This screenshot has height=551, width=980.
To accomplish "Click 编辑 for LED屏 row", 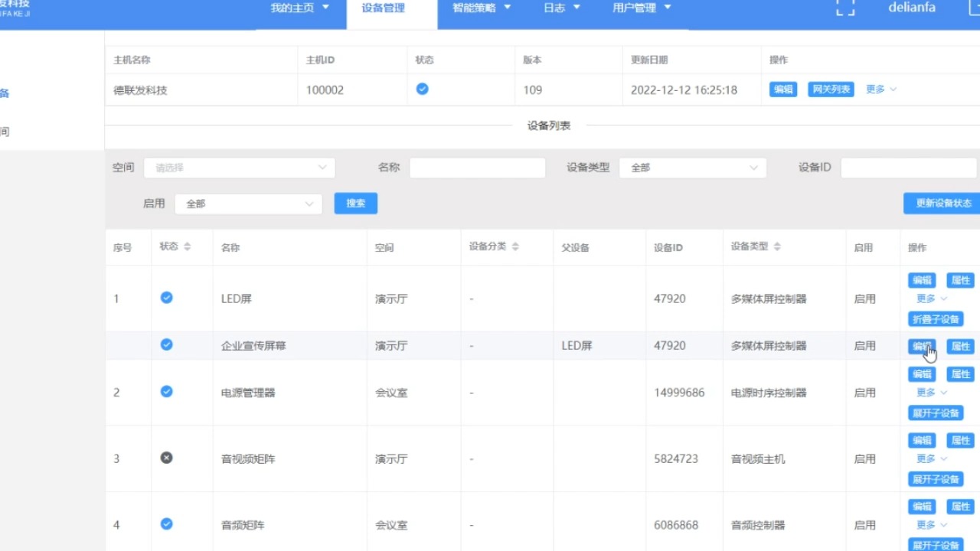I will coord(922,280).
